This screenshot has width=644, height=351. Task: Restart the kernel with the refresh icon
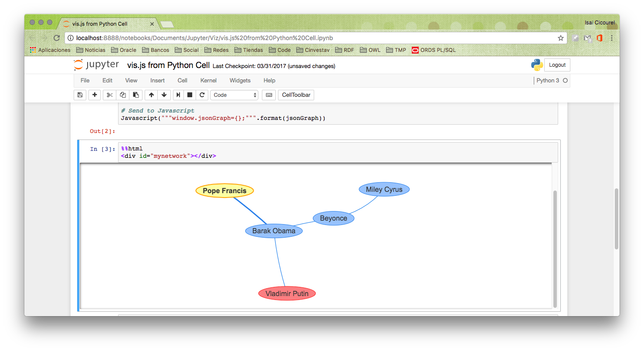(x=202, y=95)
